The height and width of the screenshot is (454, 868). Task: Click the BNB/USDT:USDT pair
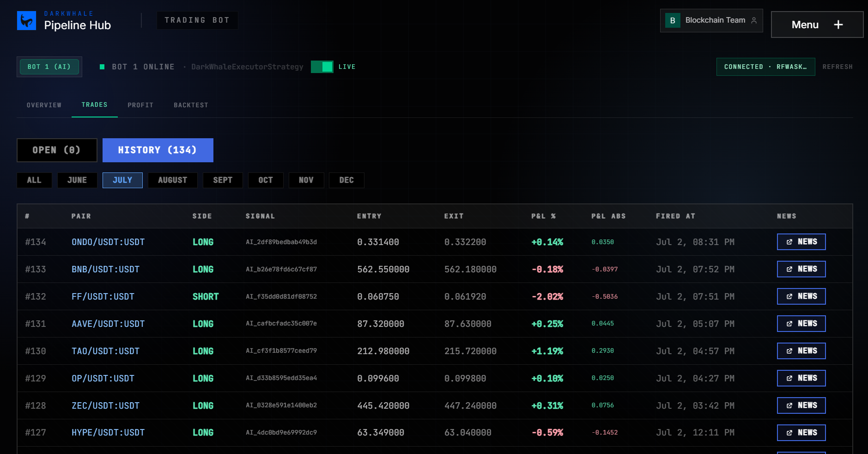(x=105, y=270)
